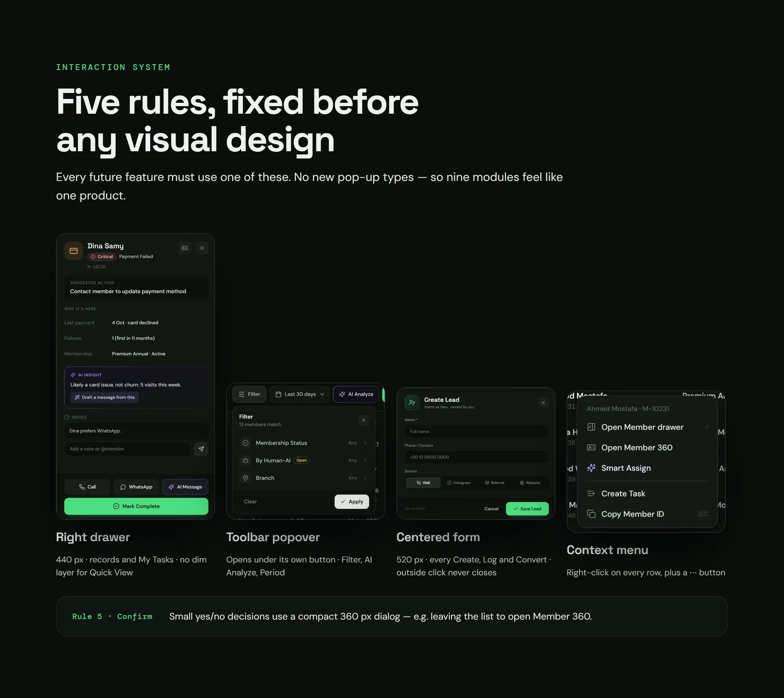Close the Filter popover
The height and width of the screenshot is (698, 784).
[363, 420]
